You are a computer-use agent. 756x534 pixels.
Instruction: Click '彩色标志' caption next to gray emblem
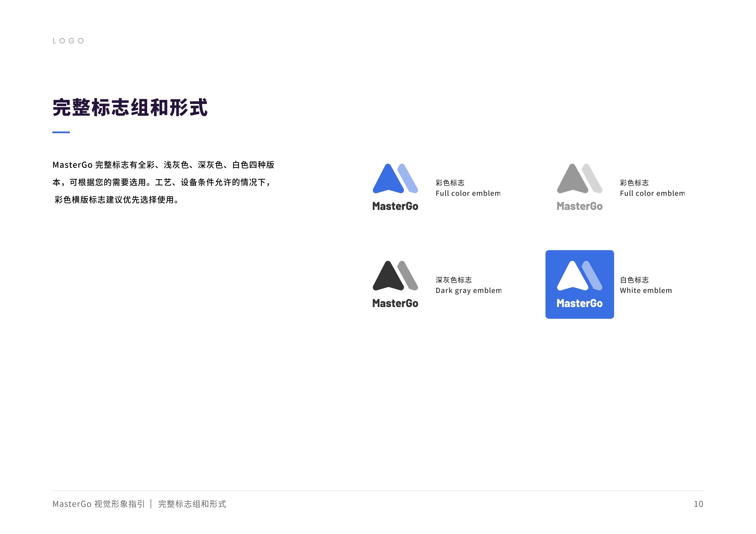pyautogui.click(x=634, y=183)
